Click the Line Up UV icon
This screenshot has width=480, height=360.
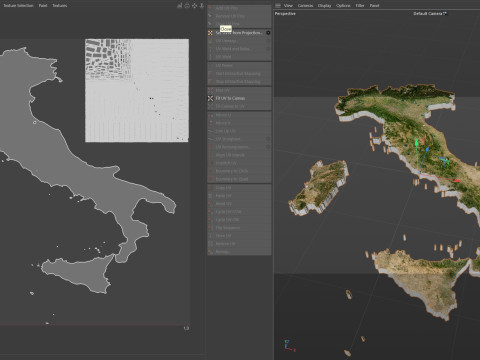coord(210,131)
